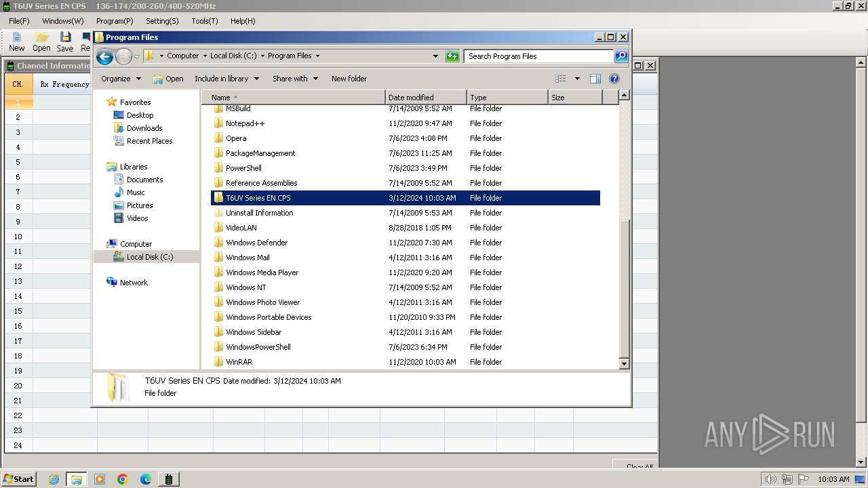The image size is (868, 488).
Task: Click the New folder button
Action: (x=349, y=79)
